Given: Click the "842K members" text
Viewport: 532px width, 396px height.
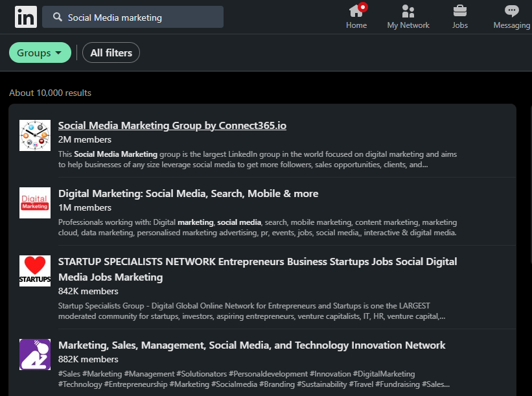Looking at the screenshot, I should pyautogui.click(x=88, y=291).
